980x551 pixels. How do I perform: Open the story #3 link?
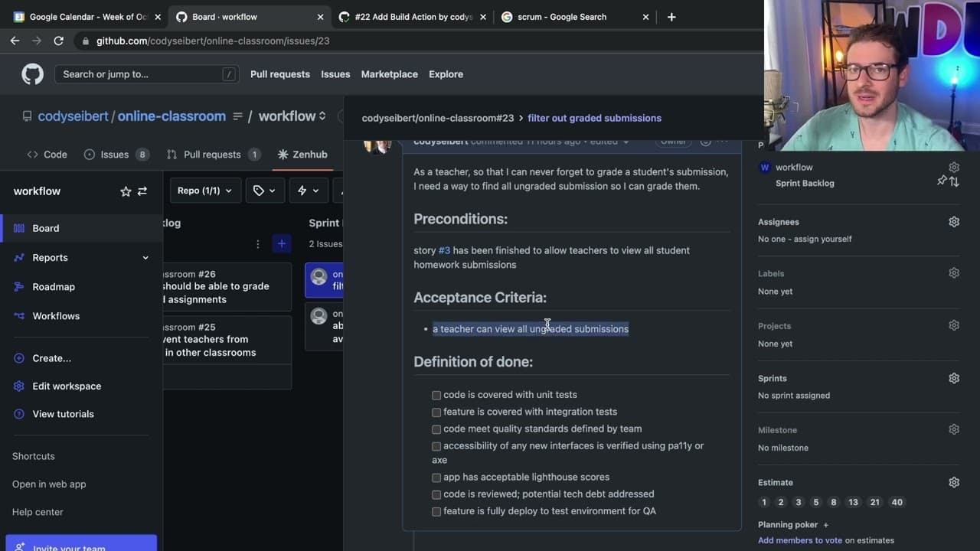444,250
